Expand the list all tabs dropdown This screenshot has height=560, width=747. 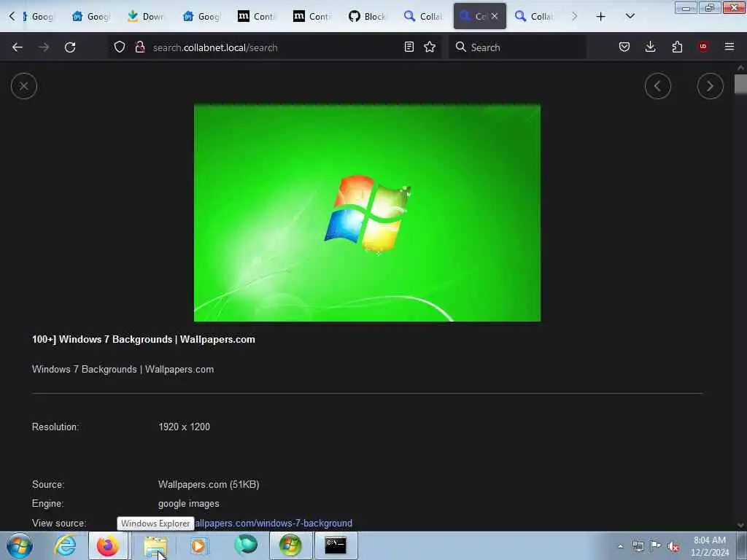(x=630, y=17)
